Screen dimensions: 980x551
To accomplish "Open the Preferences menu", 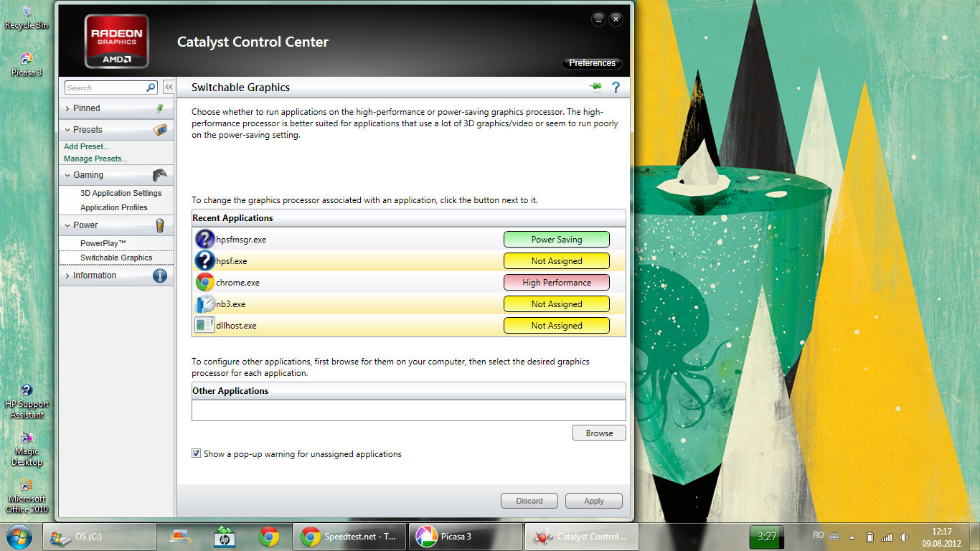I will click(x=592, y=63).
